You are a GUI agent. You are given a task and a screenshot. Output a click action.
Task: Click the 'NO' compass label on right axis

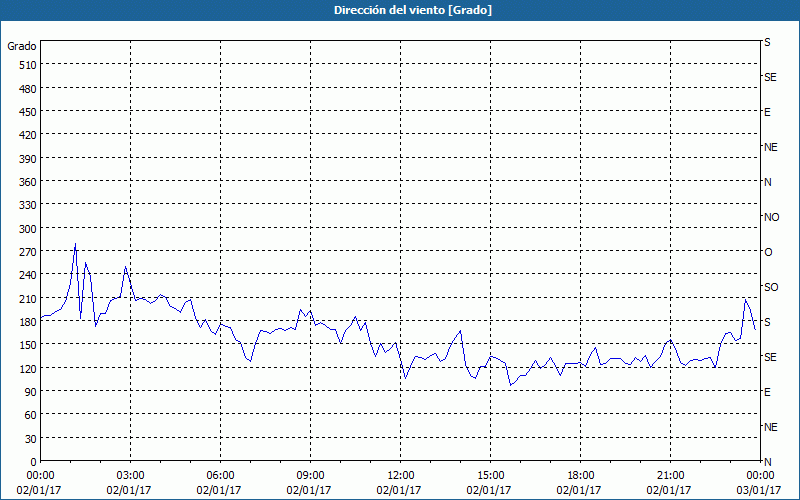[771, 217]
